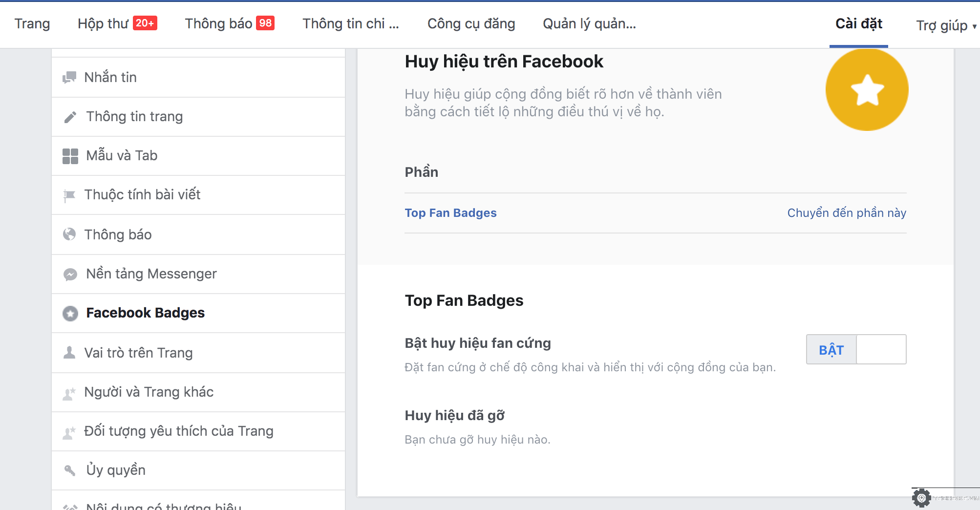This screenshot has width=980, height=510.
Task: Click the Top Fan Badges link
Action: point(450,213)
